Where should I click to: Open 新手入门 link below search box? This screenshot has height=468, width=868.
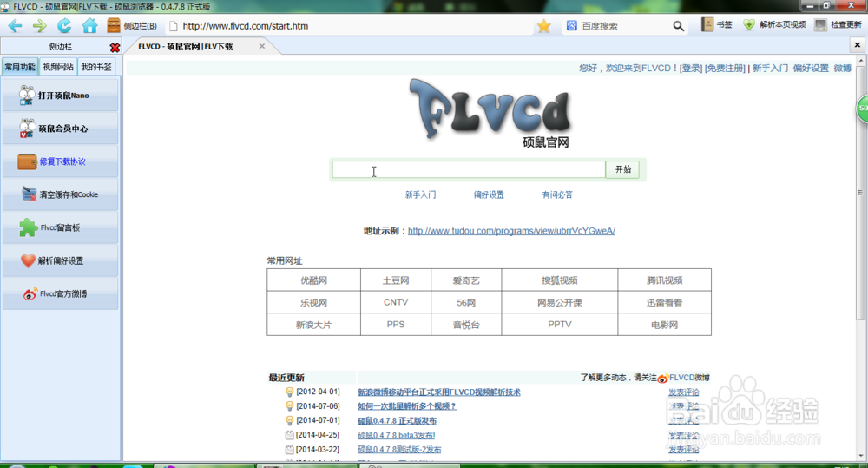(x=420, y=195)
